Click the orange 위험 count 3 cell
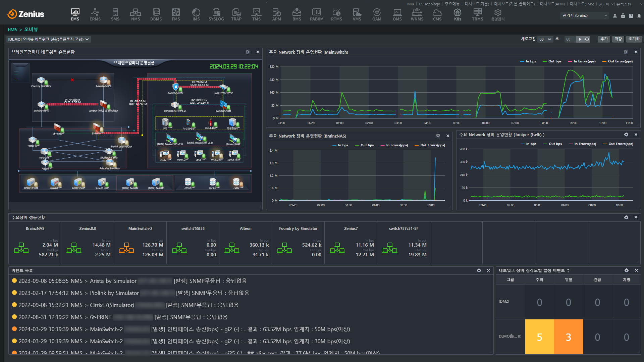The width and height of the screenshot is (644, 362). pyautogui.click(x=569, y=337)
